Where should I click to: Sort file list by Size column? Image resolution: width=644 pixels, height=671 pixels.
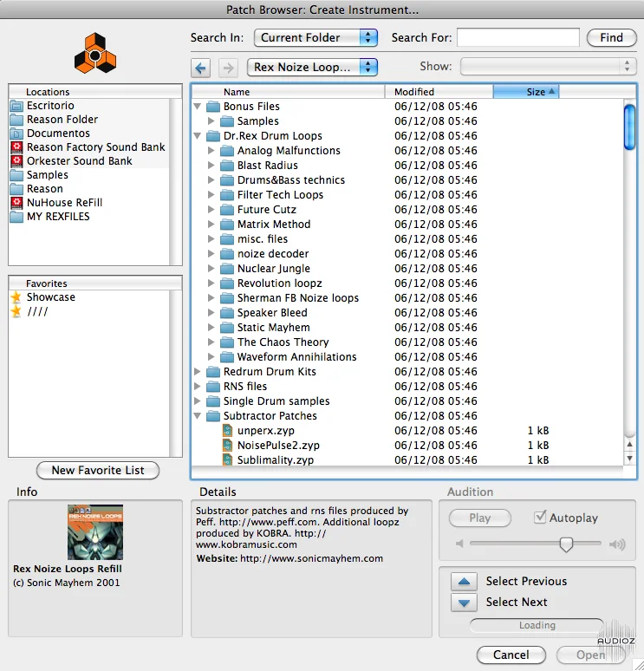click(526, 92)
